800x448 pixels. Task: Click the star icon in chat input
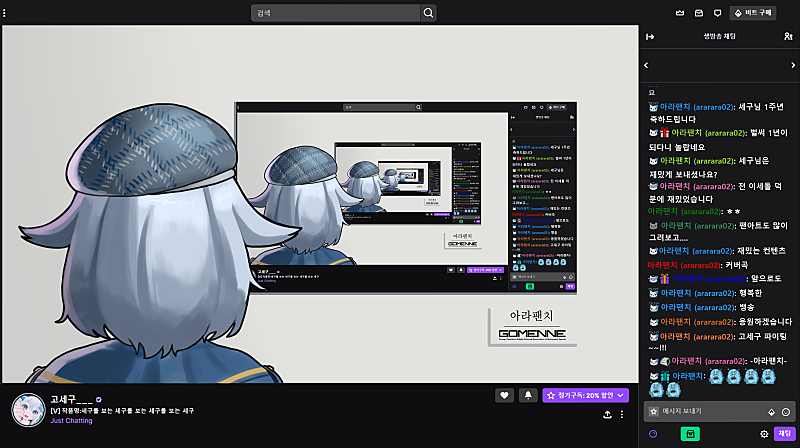pyautogui.click(x=654, y=411)
